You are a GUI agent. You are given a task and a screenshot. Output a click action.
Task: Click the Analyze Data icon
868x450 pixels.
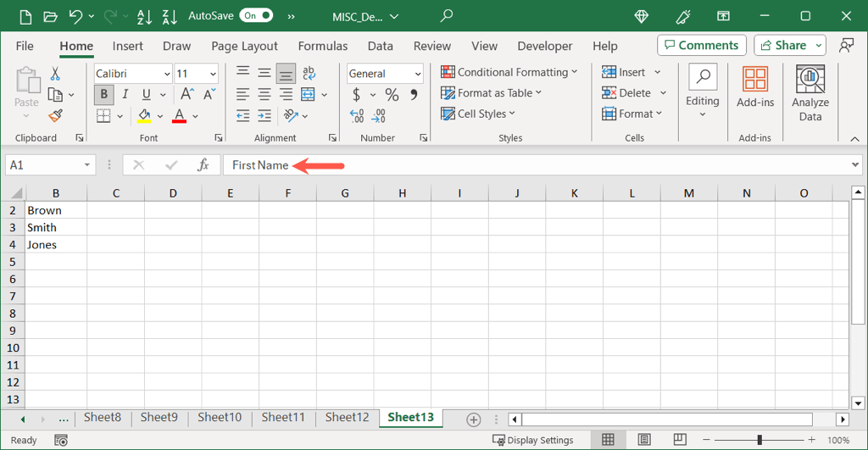[810, 93]
